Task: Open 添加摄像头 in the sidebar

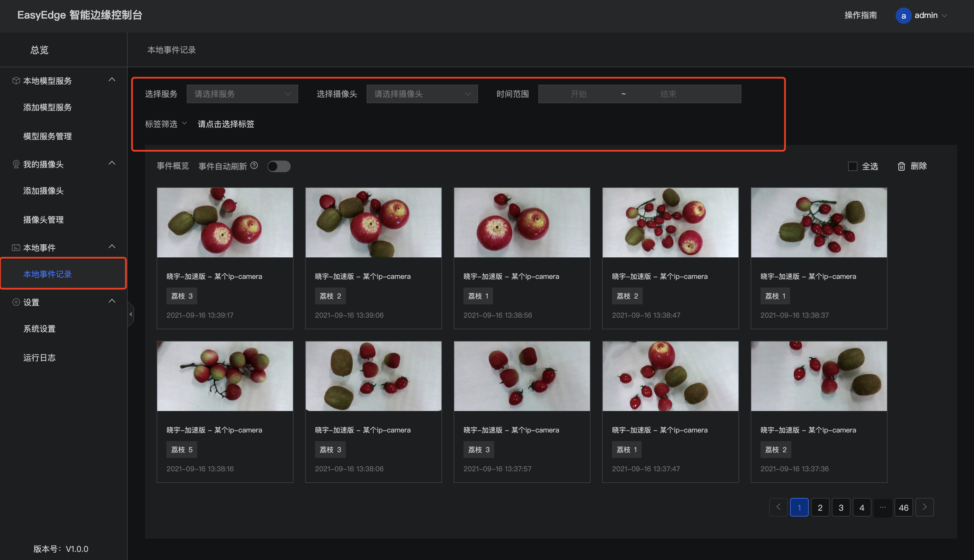Action: pos(43,191)
